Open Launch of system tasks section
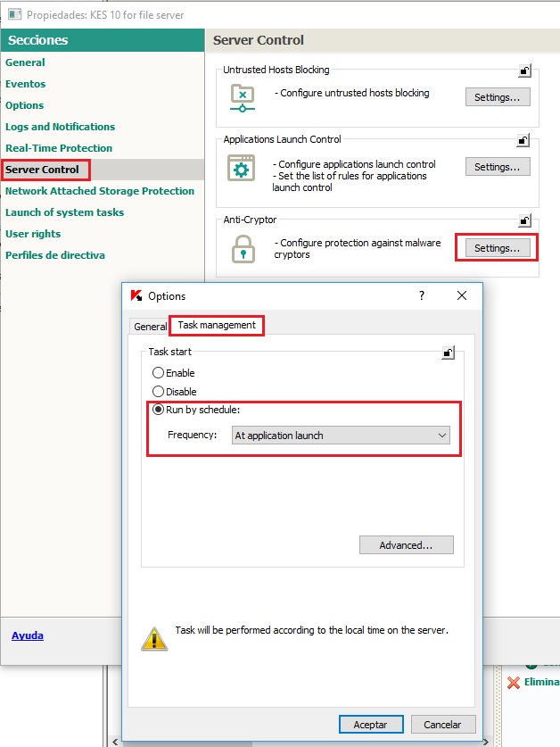Screen dimensions: 560x747 click(x=65, y=212)
